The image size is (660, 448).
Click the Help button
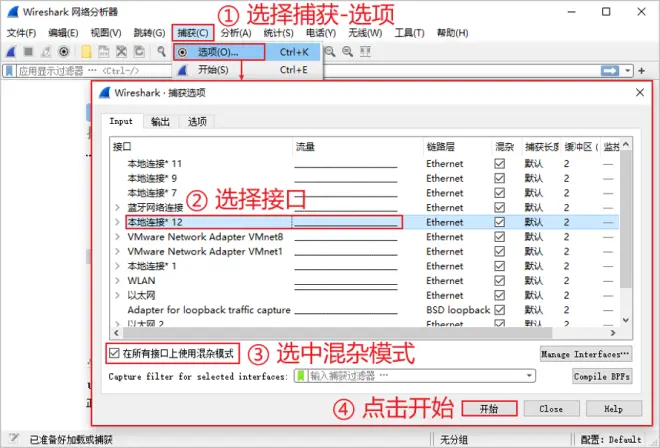(x=614, y=408)
